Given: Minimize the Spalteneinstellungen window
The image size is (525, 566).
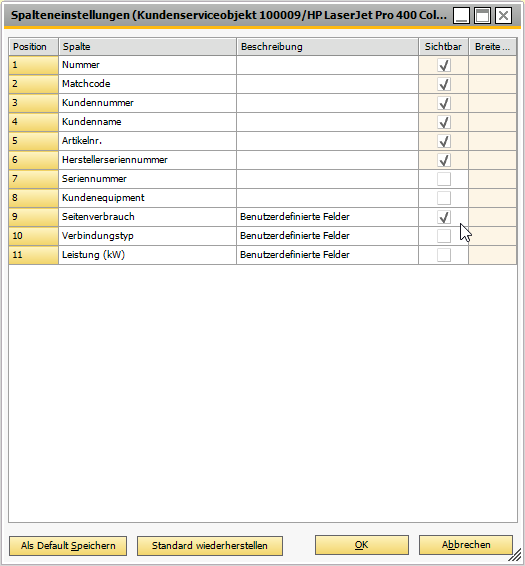Looking at the screenshot, I should [461, 16].
